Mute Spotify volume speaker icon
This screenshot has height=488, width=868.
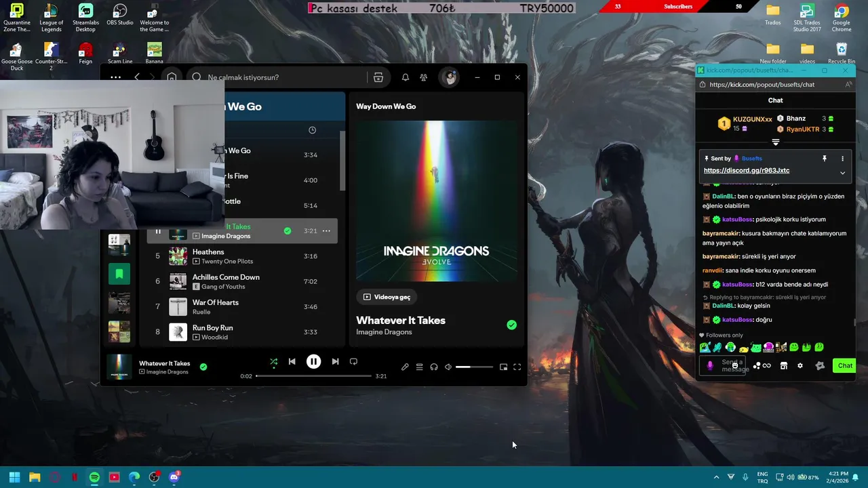pos(448,367)
